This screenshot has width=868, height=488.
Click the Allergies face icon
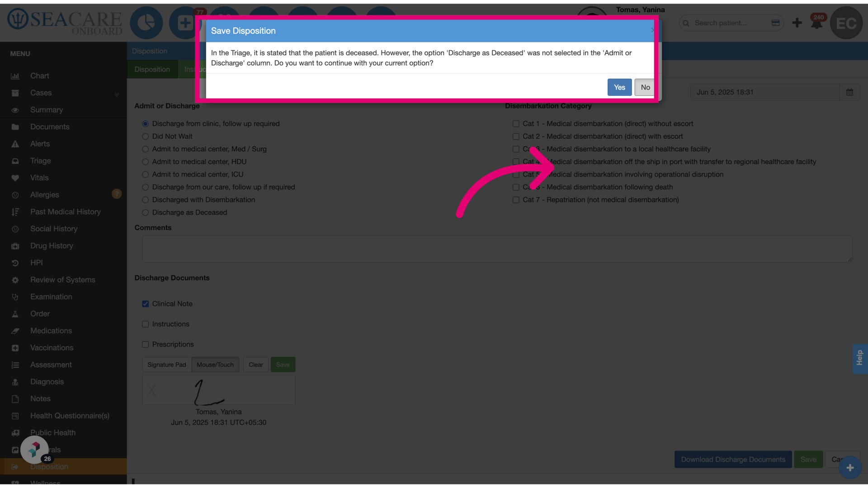(15, 195)
